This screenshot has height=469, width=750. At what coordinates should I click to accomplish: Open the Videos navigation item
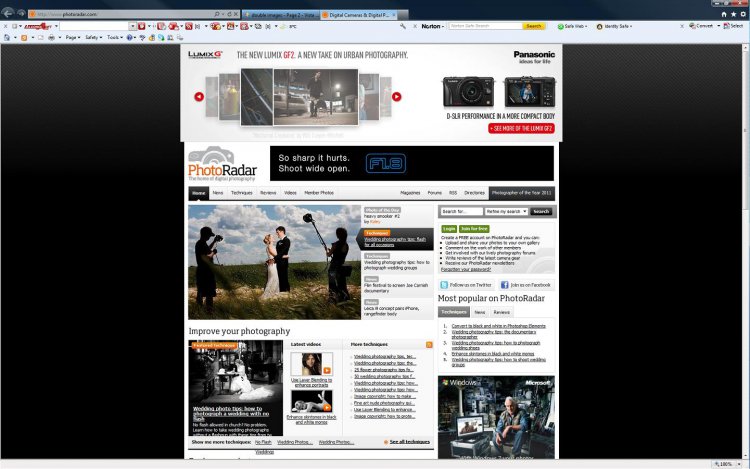pos(290,193)
